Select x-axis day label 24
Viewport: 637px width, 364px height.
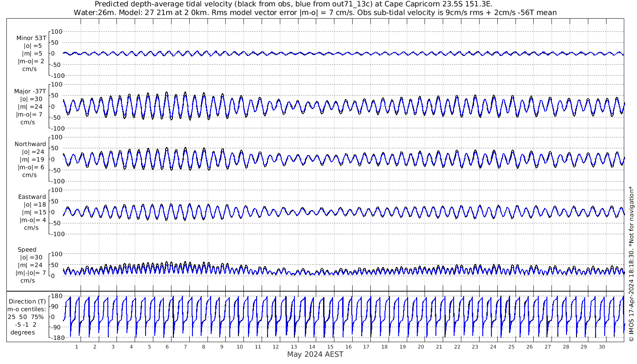click(x=493, y=346)
